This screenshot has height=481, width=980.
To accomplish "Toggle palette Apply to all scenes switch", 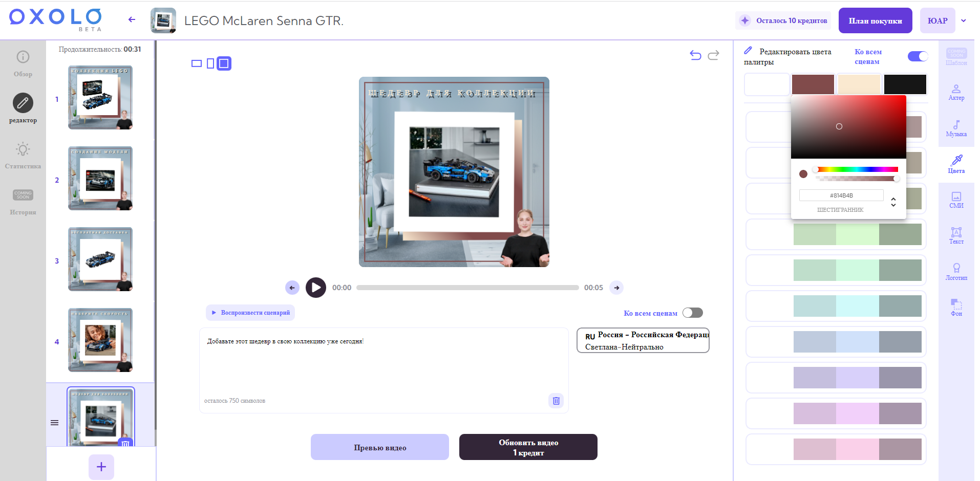I will [918, 56].
